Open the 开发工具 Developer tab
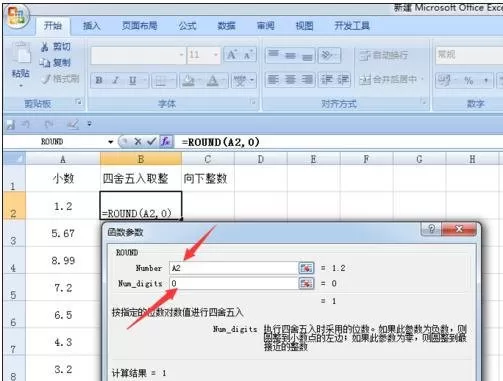Screen dimensions: 503x381 (352, 26)
